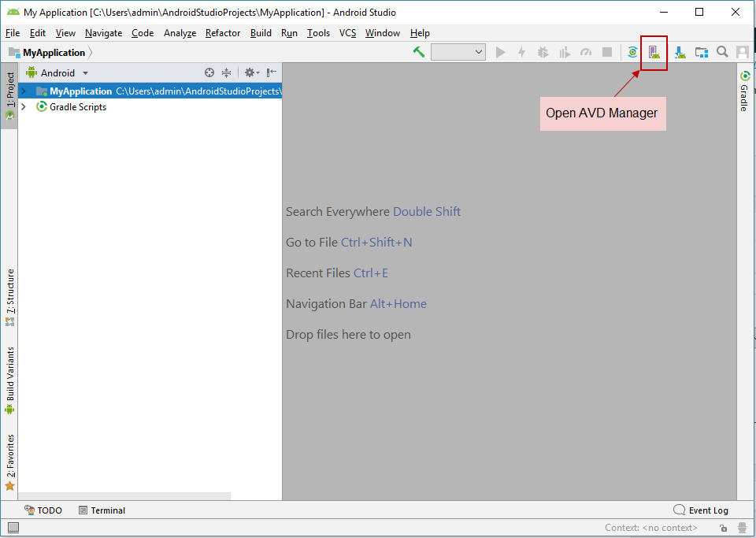
Task: Open AVD Manager phone icon
Action: click(654, 52)
